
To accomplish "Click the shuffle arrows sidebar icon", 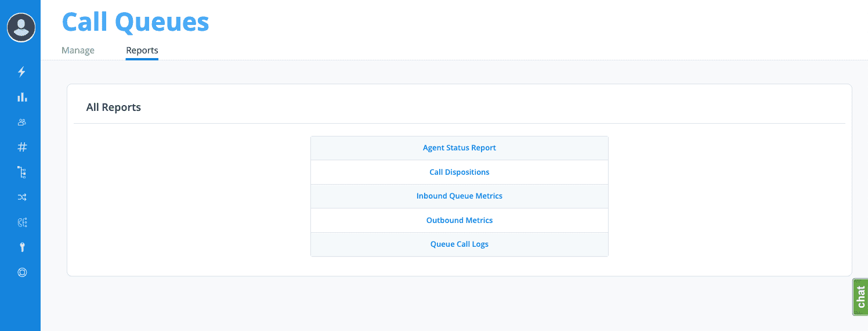I will coord(22,197).
